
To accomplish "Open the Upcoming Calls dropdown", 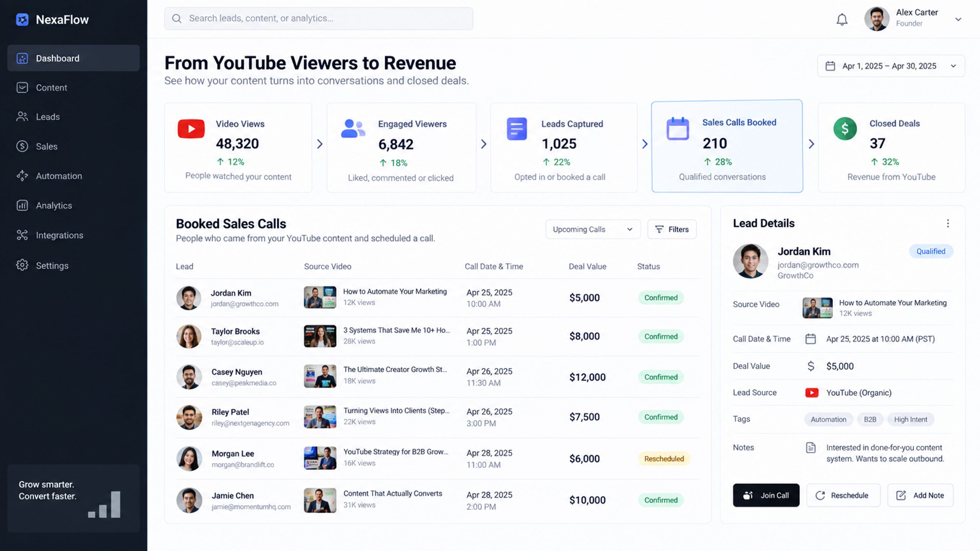I will tap(593, 229).
